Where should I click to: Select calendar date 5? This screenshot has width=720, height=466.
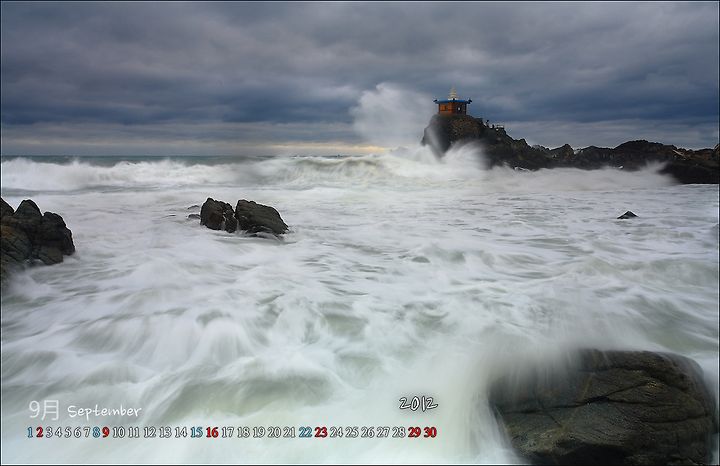(x=68, y=432)
